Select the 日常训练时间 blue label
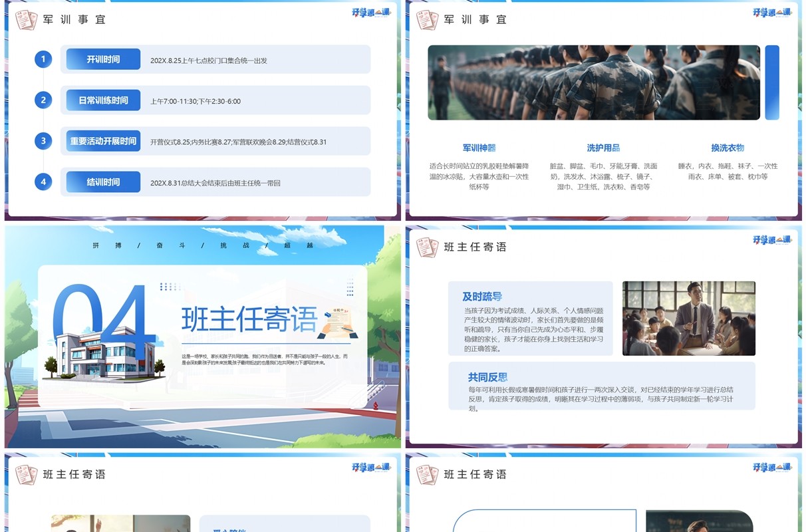This screenshot has width=806, height=532. point(103,100)
